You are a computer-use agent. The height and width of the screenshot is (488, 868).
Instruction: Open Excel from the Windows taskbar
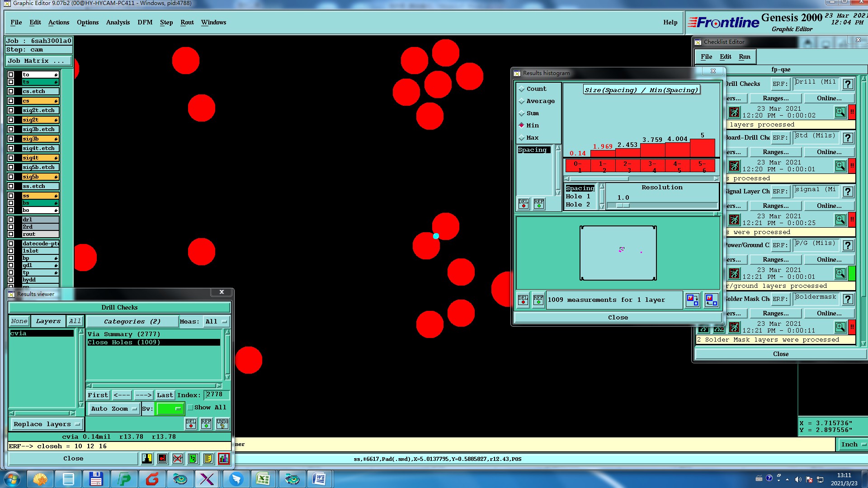click(x=263, y=479)
